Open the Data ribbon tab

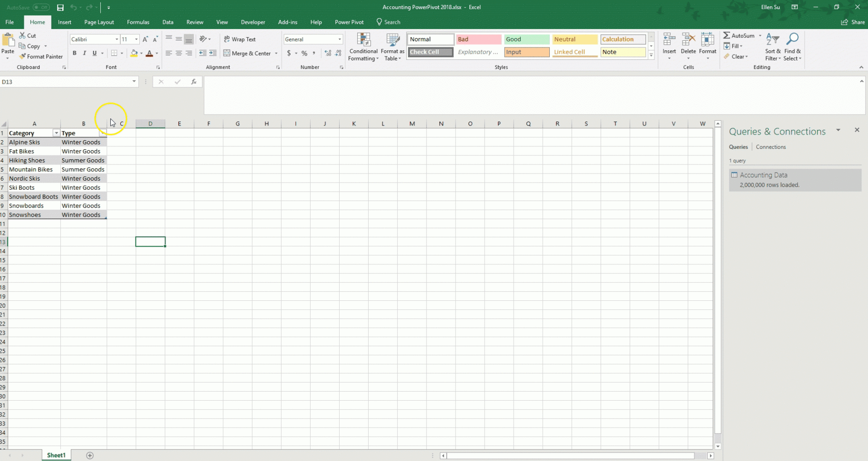(167, 22)
